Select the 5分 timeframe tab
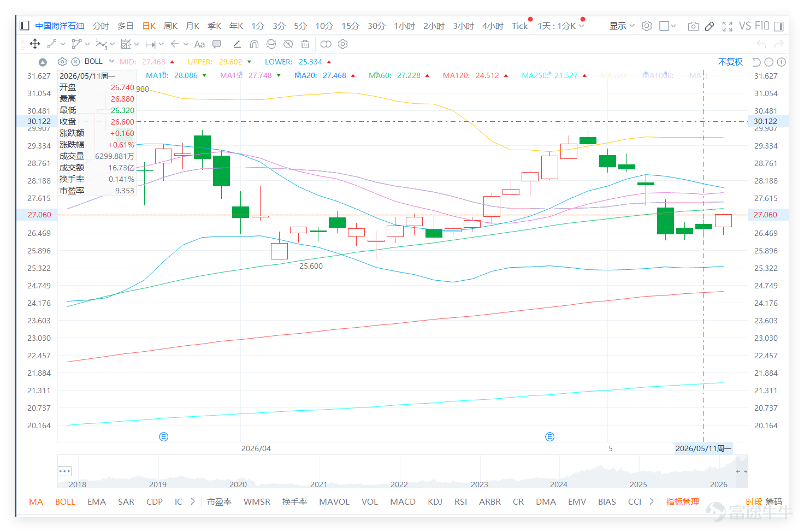Screen dimensions: 804x532 [300, 26]
